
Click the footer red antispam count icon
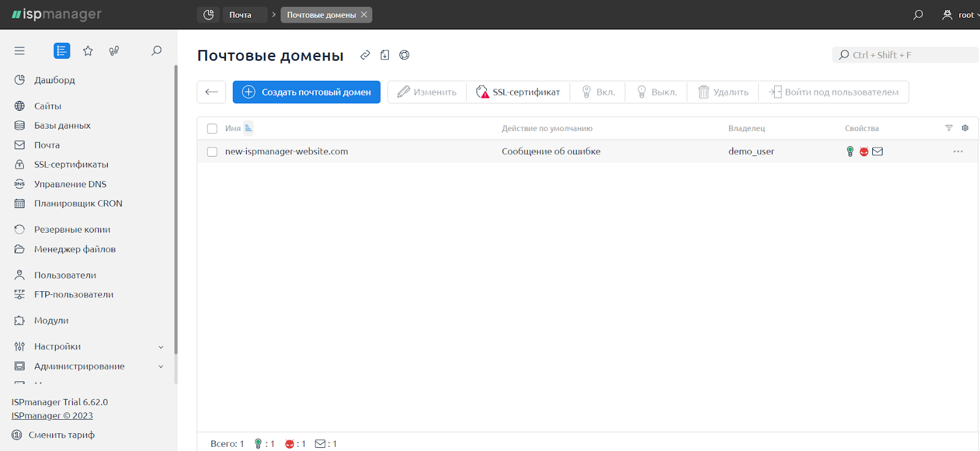click(290, 444)
